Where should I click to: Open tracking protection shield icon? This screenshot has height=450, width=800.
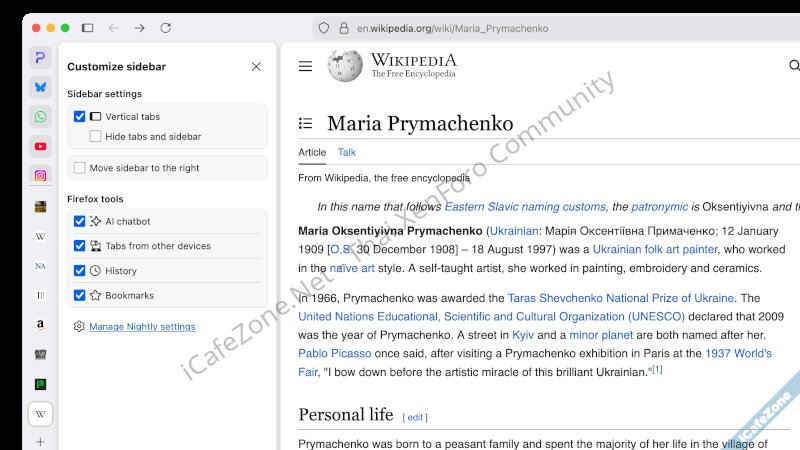point(323,29)
